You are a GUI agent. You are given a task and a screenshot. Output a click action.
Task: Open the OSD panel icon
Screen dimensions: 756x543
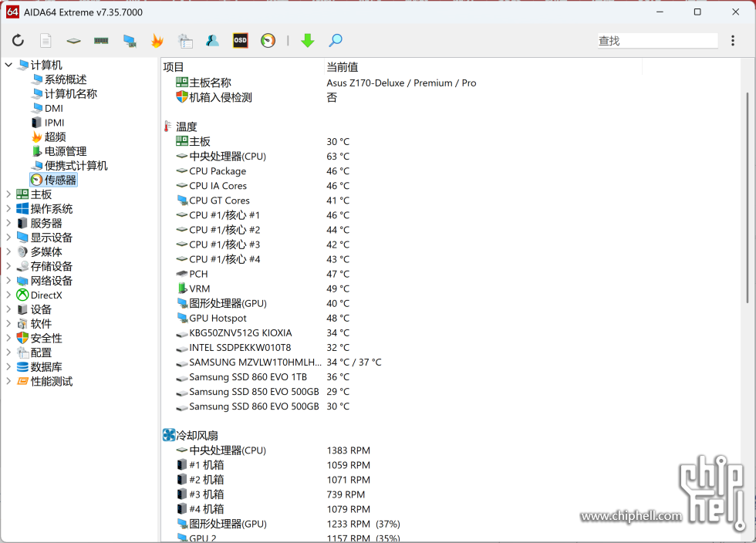click(240, 41)
